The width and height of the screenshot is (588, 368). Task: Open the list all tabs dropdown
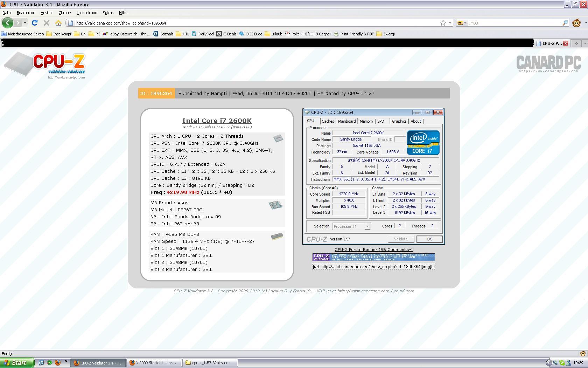point(584,43)
